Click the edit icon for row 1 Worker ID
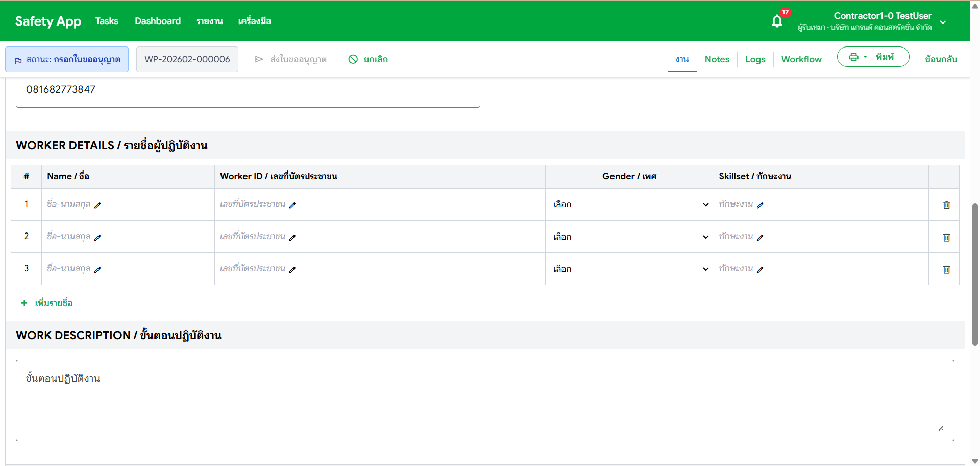The height and width of the screenshot is (466, 980). click(x=293, y=205)
